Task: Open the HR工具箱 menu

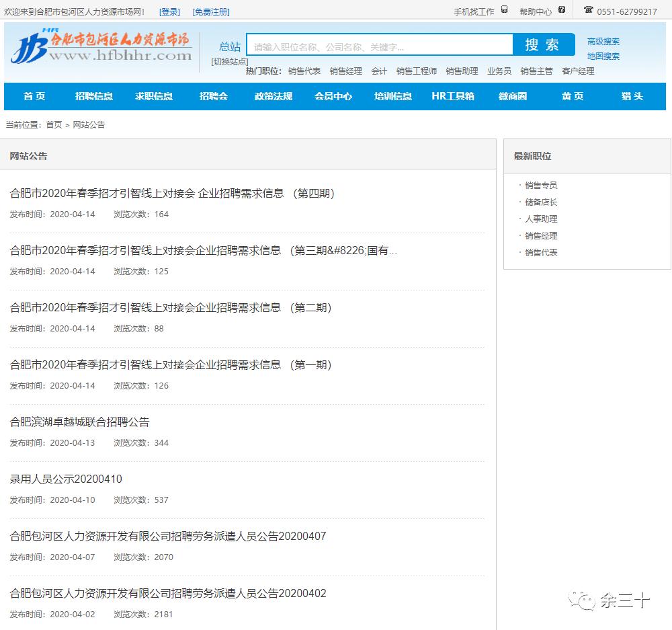Action: point(454,96)
